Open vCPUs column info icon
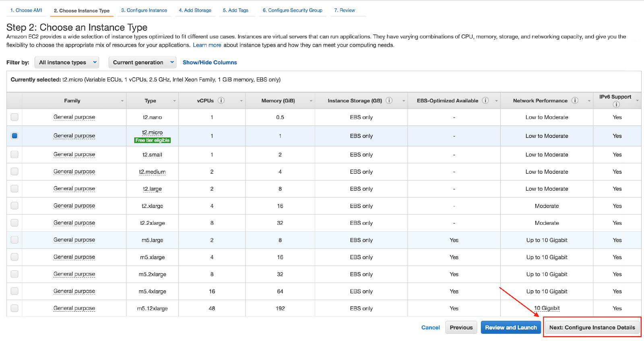Viewport: 644px width, 341px height. 221,101
